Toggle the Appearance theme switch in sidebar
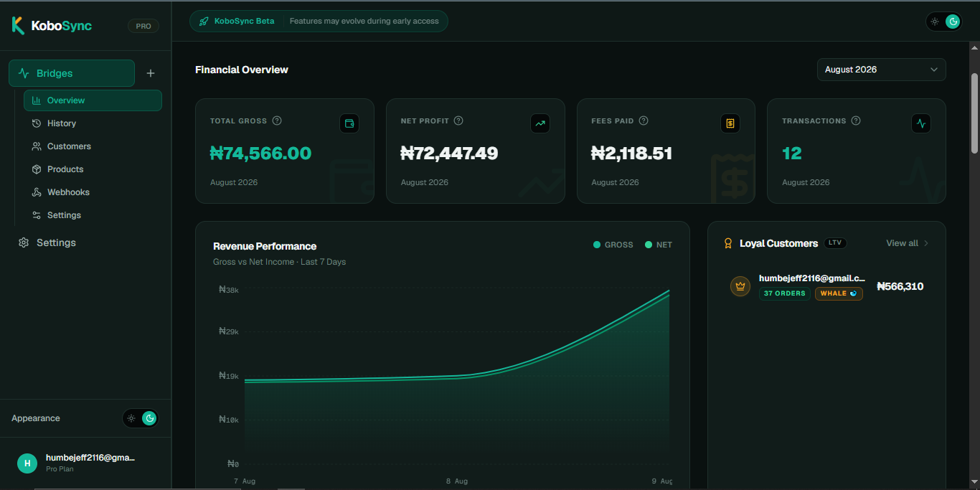 pyautogui.click(x=140, y=418)
